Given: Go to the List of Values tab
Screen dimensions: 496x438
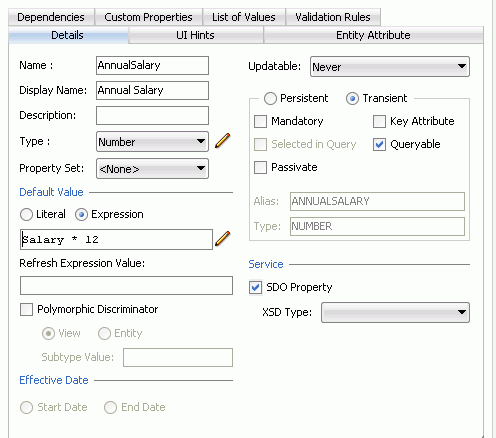Looking at the screenshot, I should pos(244,17).
